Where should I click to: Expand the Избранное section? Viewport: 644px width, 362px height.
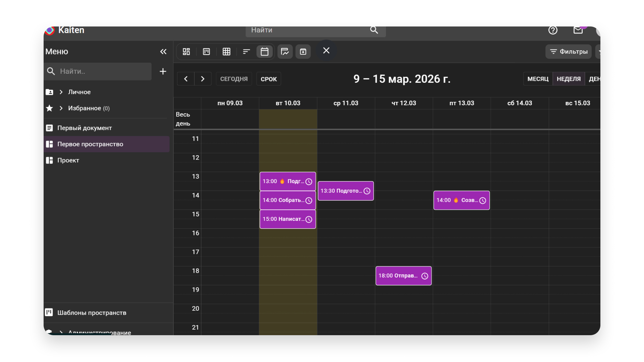(x=61, y=108)
